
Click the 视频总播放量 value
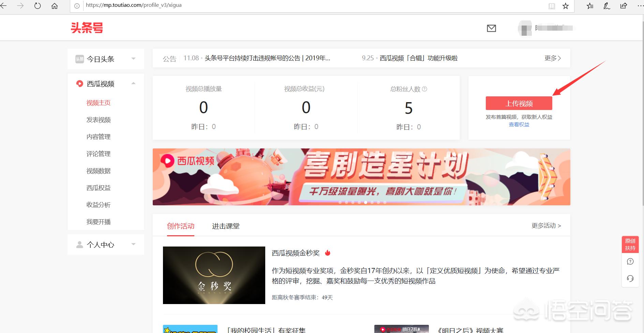click(x=204, y=108)
